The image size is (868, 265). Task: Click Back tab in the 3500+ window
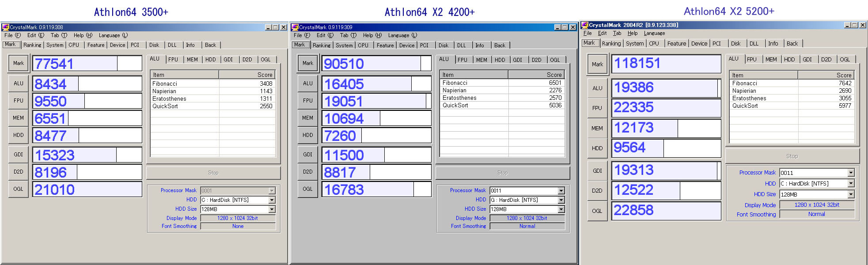[x=211, y=45]
